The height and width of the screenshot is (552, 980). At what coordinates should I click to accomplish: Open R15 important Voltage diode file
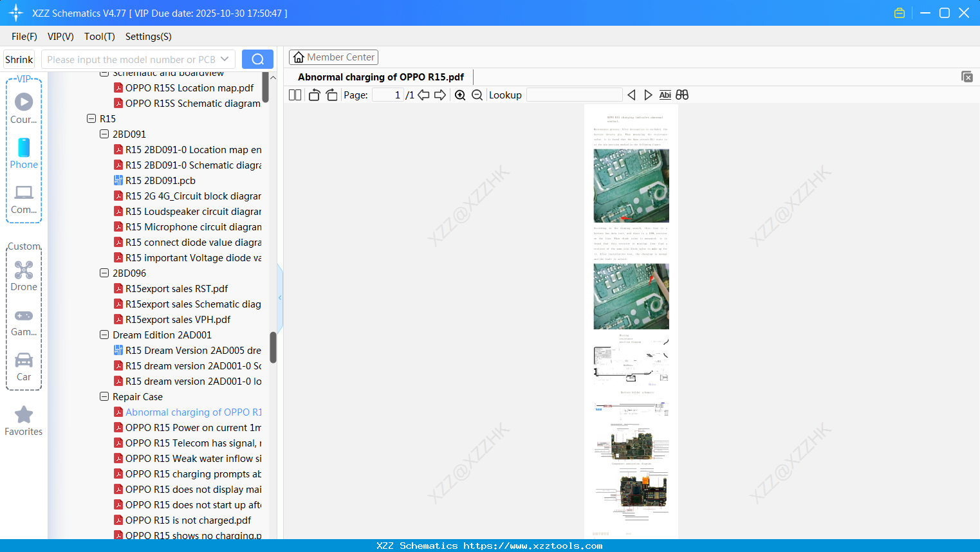pos(187,257)
